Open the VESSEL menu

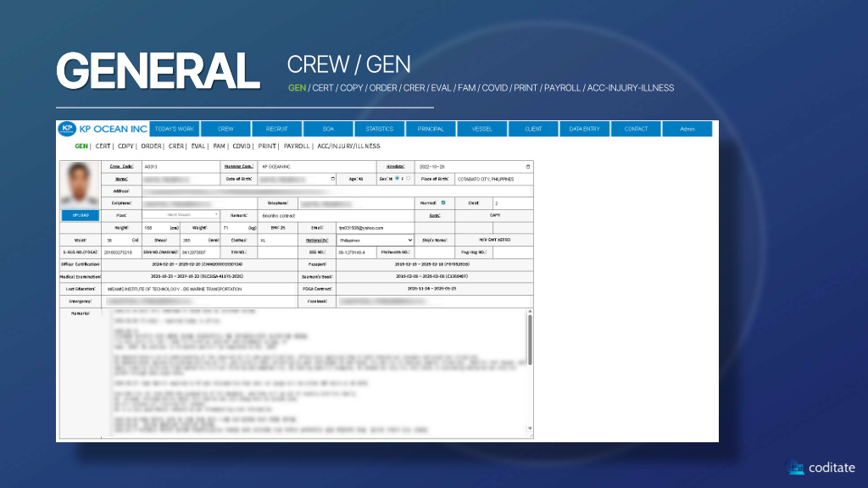tap(481, 129)
